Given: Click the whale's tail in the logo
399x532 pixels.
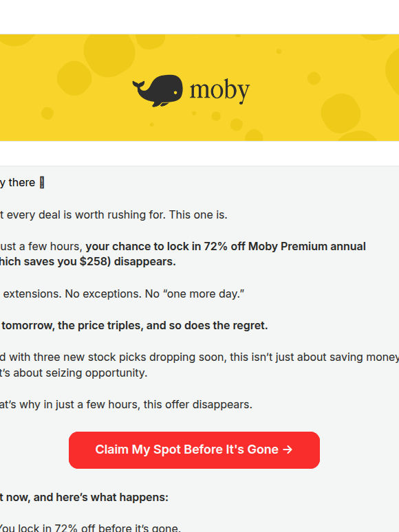Looking at the screenshot, I should 139,86.
